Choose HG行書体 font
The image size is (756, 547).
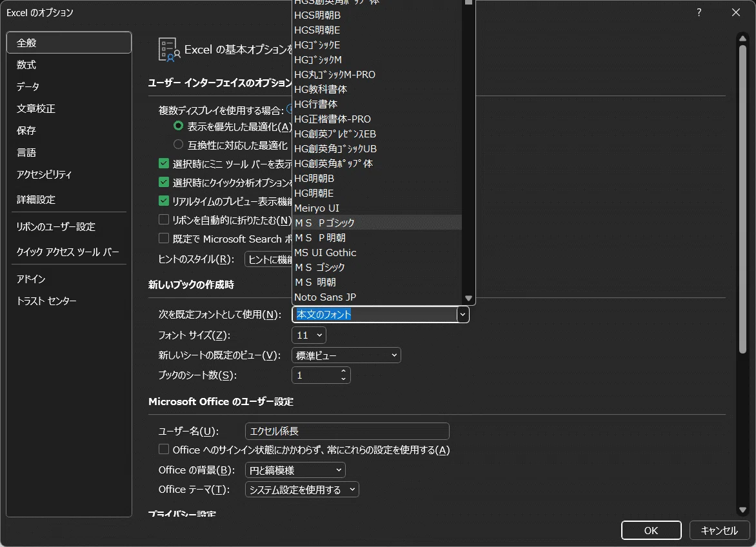point(377,104)
